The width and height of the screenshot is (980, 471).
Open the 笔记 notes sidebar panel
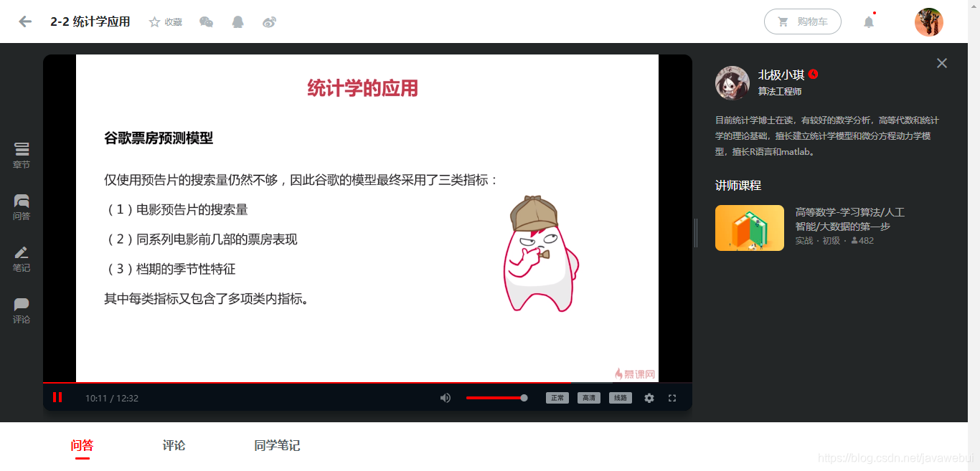[x=22, y=258]
